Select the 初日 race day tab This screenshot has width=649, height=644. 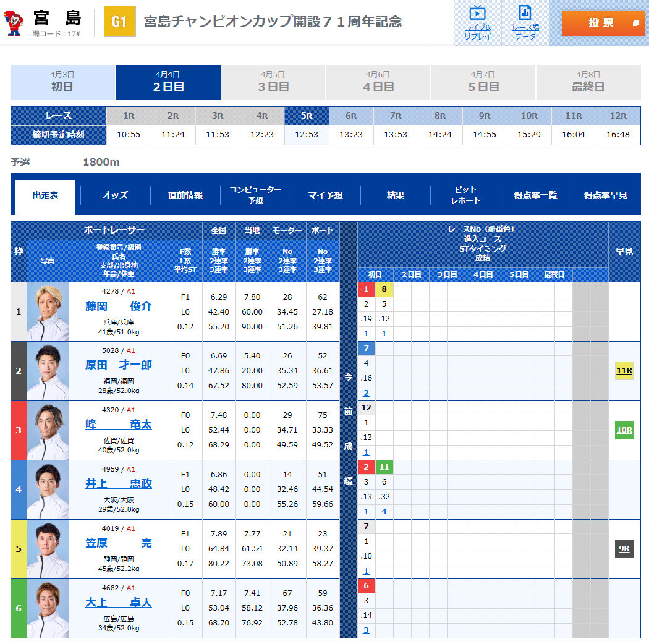tap(62, 83)
